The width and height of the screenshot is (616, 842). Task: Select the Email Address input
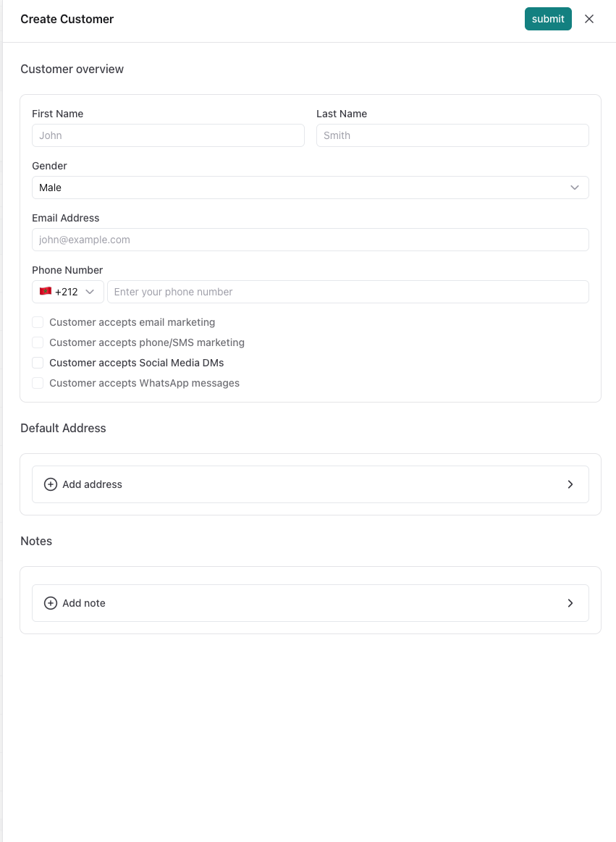point(310,240)
